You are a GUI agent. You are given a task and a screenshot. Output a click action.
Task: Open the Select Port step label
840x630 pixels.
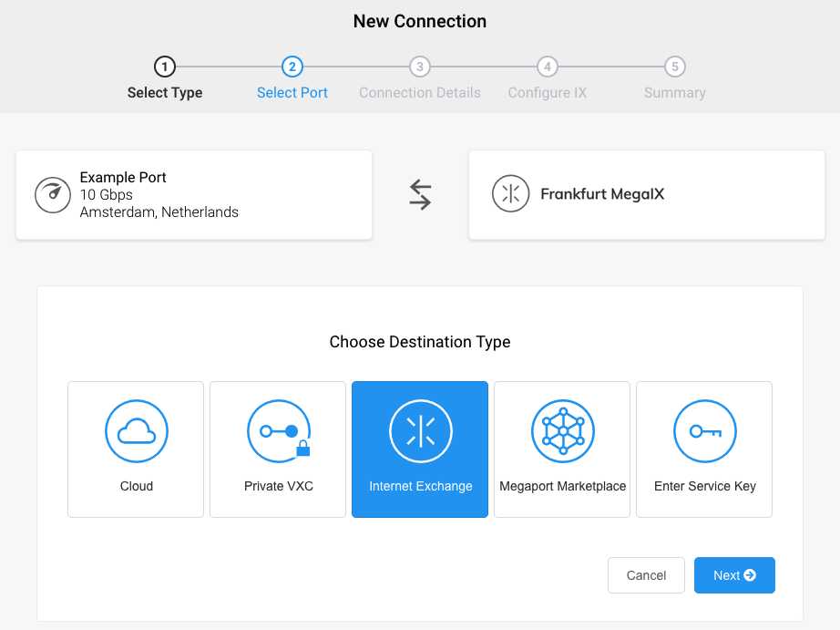pyautogui.click(x=292, y=93)
